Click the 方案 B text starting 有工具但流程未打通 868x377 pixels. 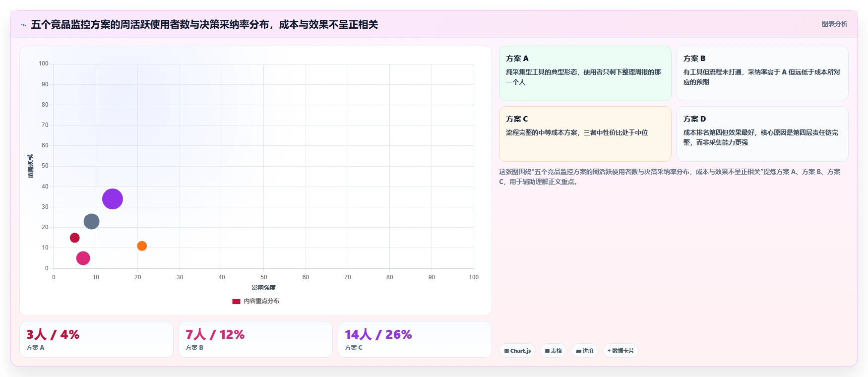click(x=761, y=77)
